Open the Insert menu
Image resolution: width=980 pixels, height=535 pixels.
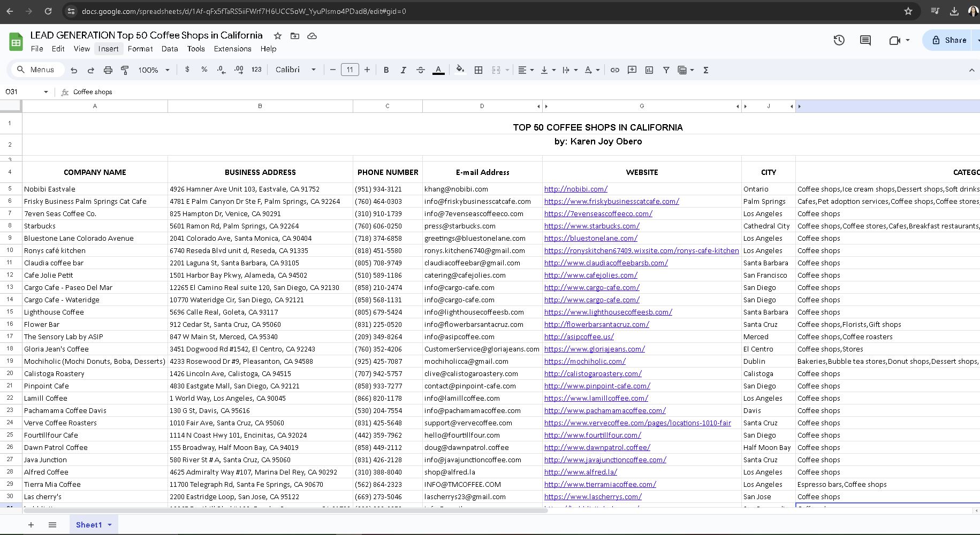[108, 49]
